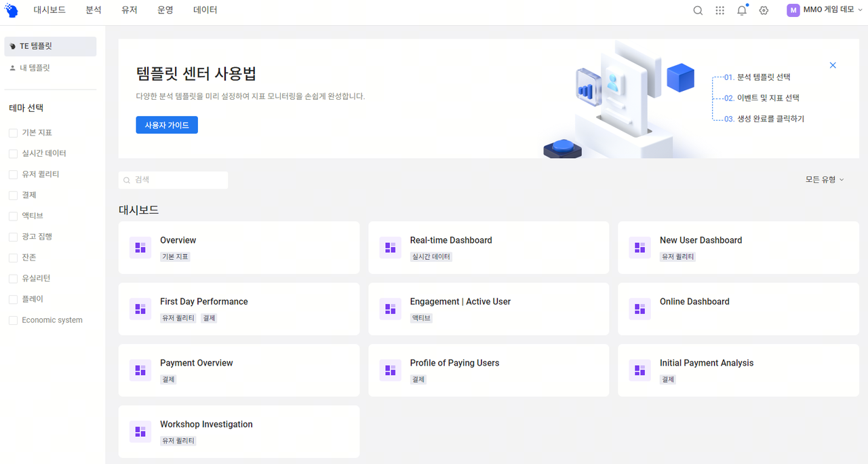Click the purple M avatar icon
The image size is (868, 464).
793,10
